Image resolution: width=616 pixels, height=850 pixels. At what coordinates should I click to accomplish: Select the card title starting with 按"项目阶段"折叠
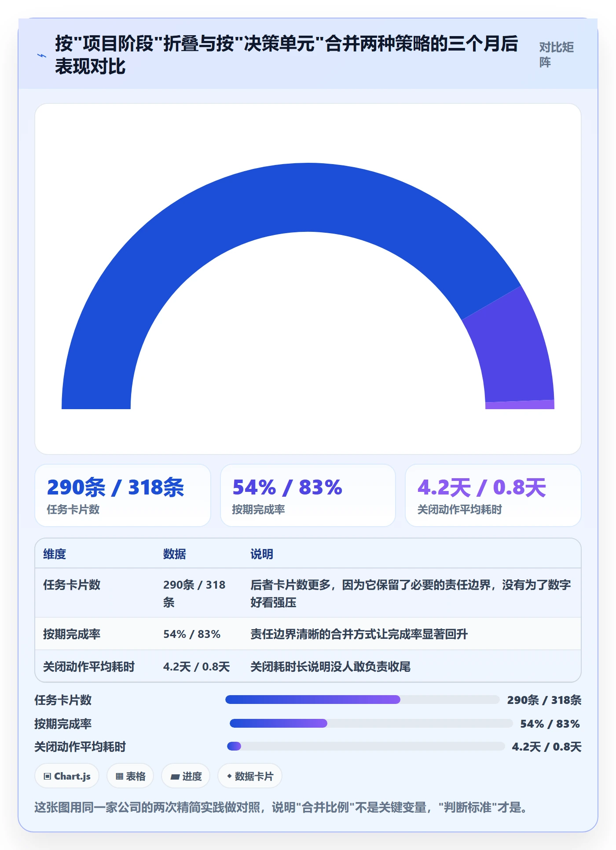pos(286,55)
